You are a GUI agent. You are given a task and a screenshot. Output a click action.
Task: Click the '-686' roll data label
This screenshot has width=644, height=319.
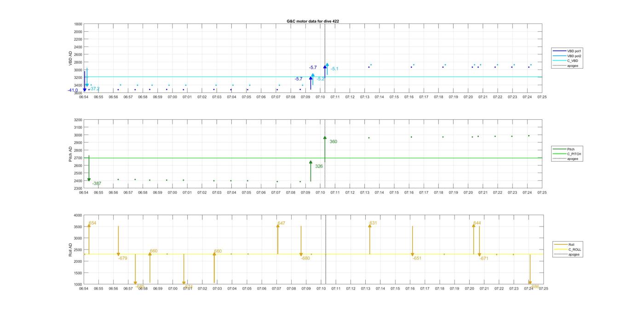tap(535, 286)
